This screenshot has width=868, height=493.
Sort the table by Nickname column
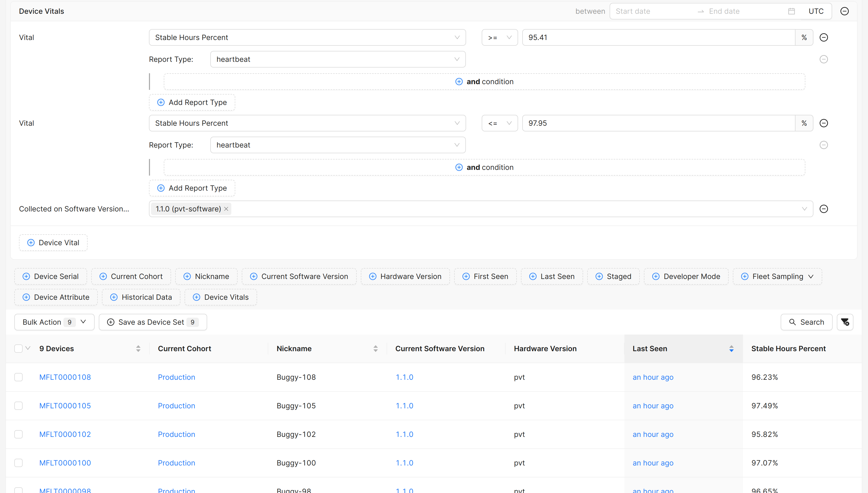click(375, 348)
